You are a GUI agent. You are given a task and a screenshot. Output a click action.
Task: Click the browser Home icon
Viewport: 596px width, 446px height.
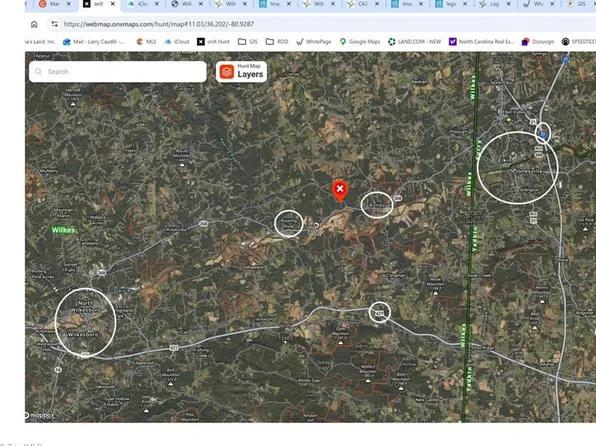click(34, 24)
